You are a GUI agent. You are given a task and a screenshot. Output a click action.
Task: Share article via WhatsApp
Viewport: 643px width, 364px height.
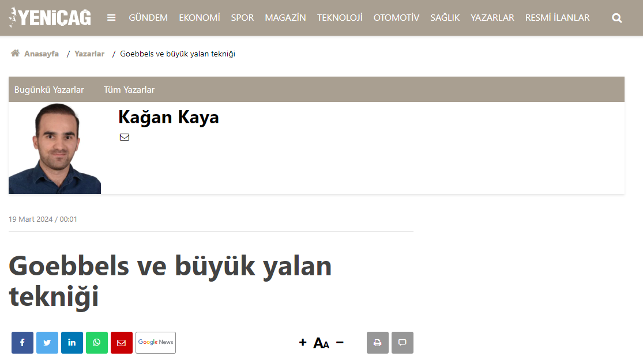(x=97, y=343)
